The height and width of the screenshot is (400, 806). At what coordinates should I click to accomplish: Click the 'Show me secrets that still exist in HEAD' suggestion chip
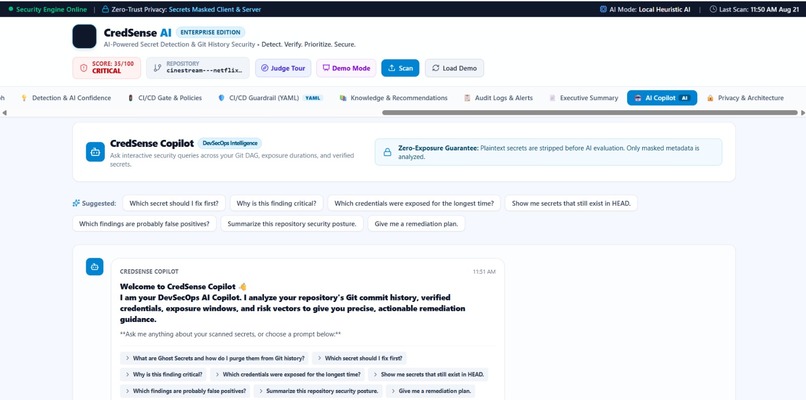571,203
